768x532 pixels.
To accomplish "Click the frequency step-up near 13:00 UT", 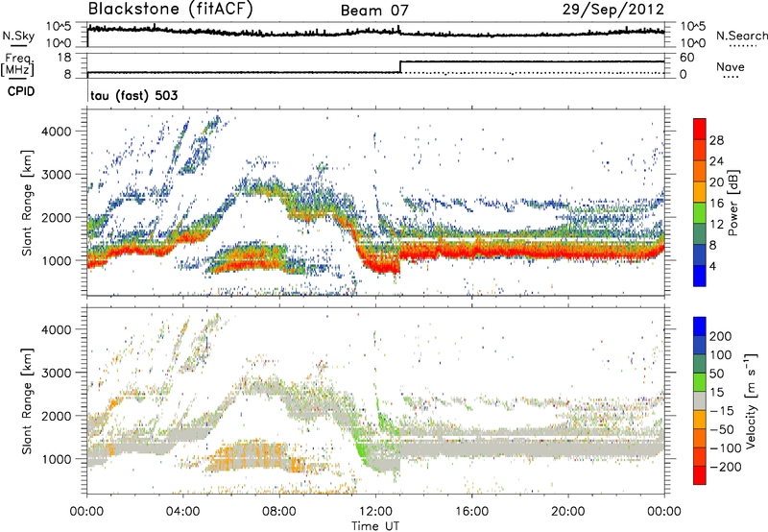I will (400, 67).
